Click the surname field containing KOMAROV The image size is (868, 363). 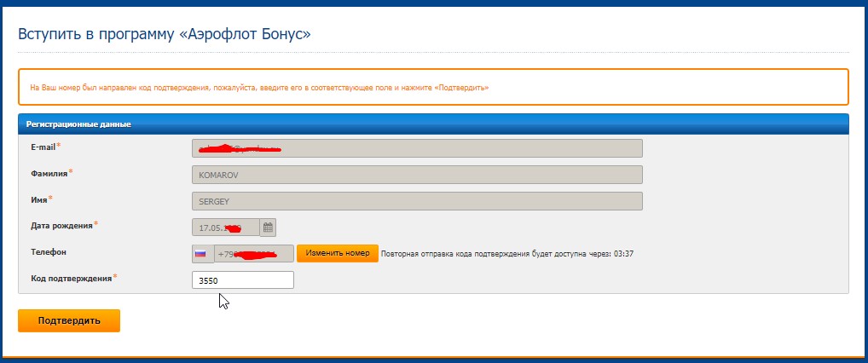pyautogui.click(x=417, y=175)
